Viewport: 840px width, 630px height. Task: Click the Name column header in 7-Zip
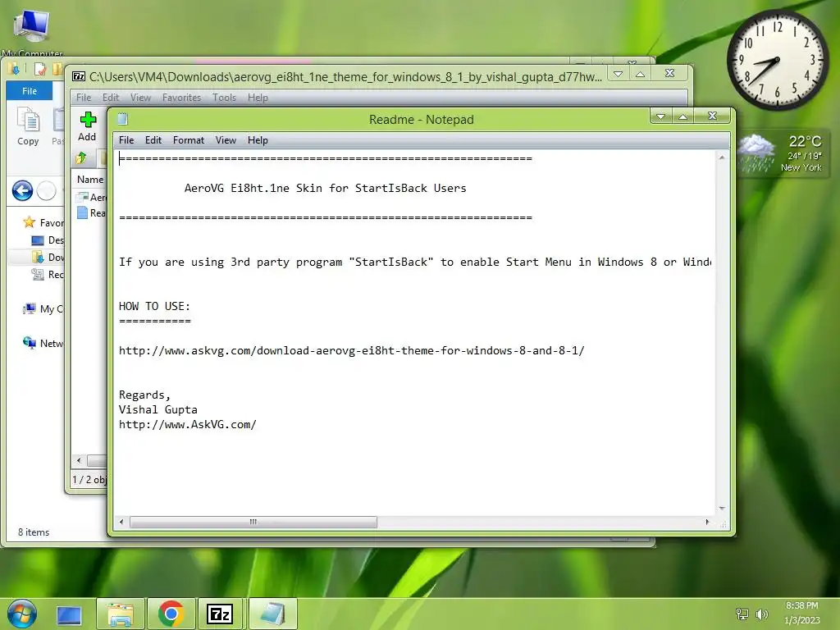(90, 180)
